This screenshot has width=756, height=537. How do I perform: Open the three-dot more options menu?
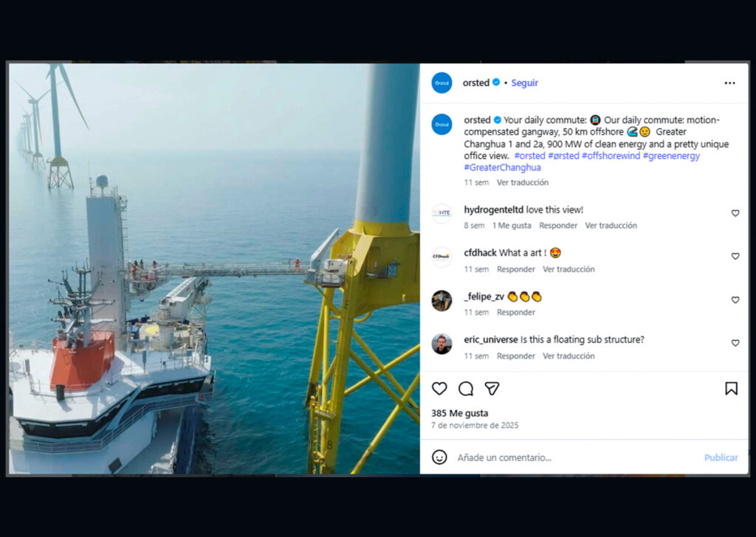(729, 83)
